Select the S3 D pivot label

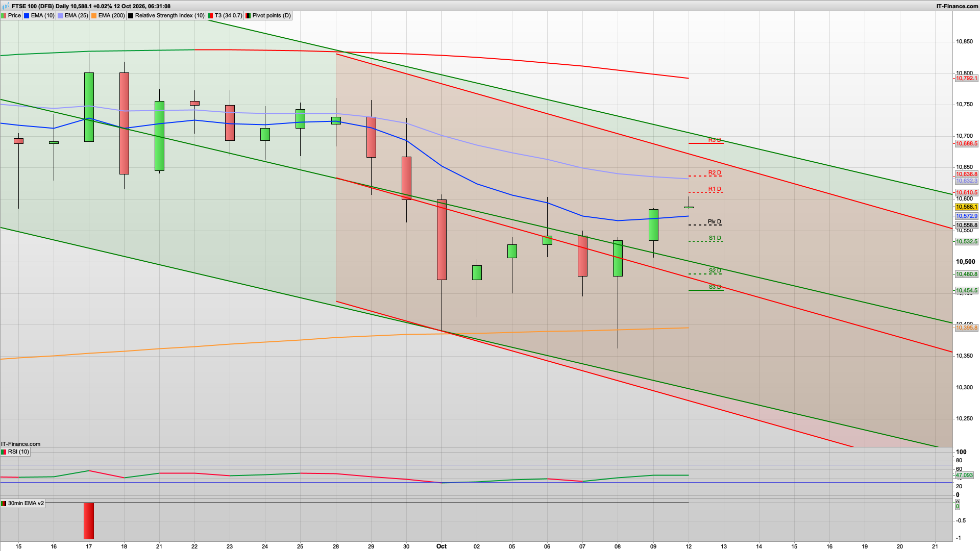pyautogui.click(x=715, y=287)
